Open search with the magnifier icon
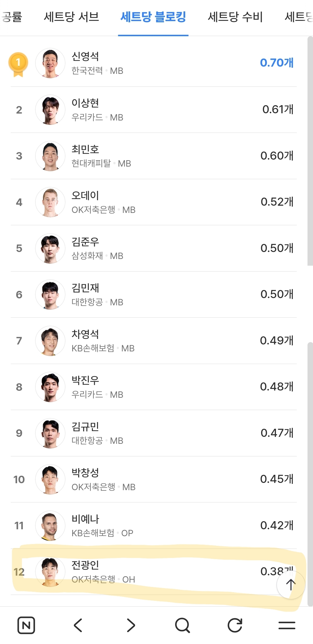The width and height of the screenshot is (313, 644). (x=183, y=625)
